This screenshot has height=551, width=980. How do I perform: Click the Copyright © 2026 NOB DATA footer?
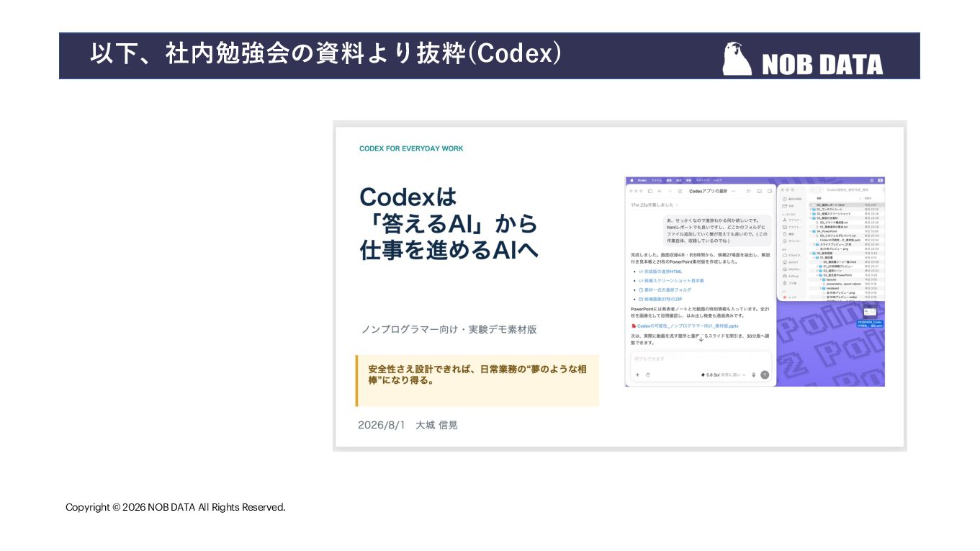pyautogui.click(x=176, y=507)
